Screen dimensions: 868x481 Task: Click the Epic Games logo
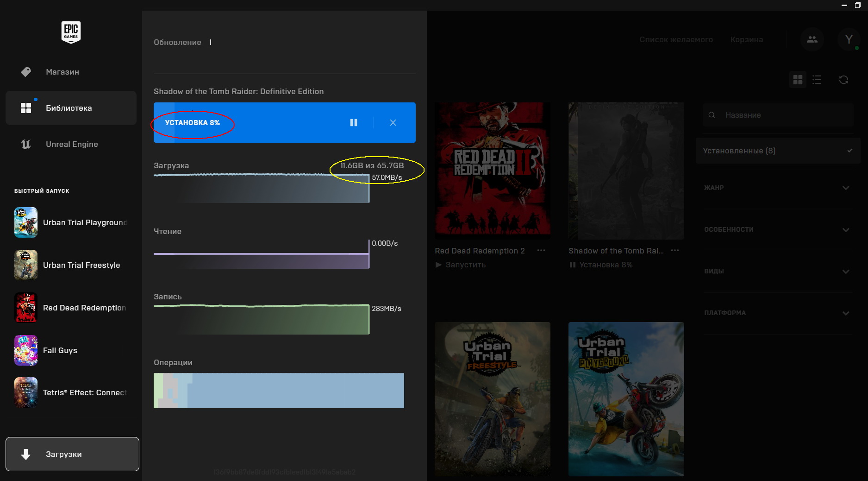(71, 32)
